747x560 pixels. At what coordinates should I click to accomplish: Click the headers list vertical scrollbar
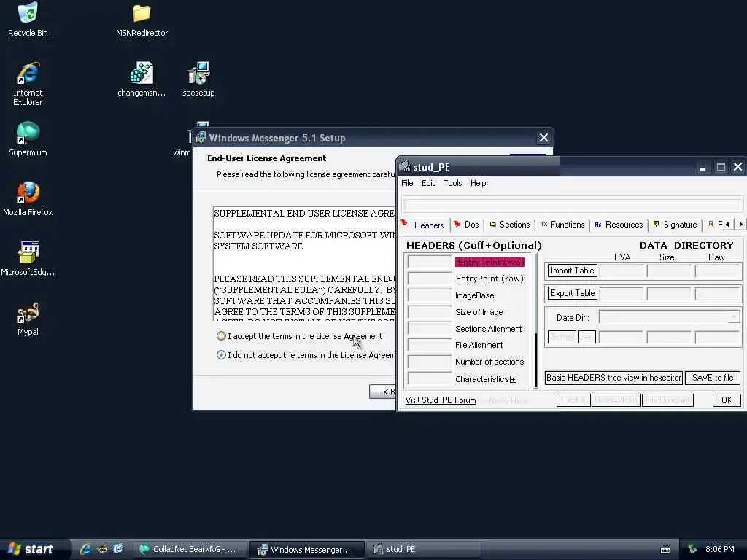[x=535, y=321]
